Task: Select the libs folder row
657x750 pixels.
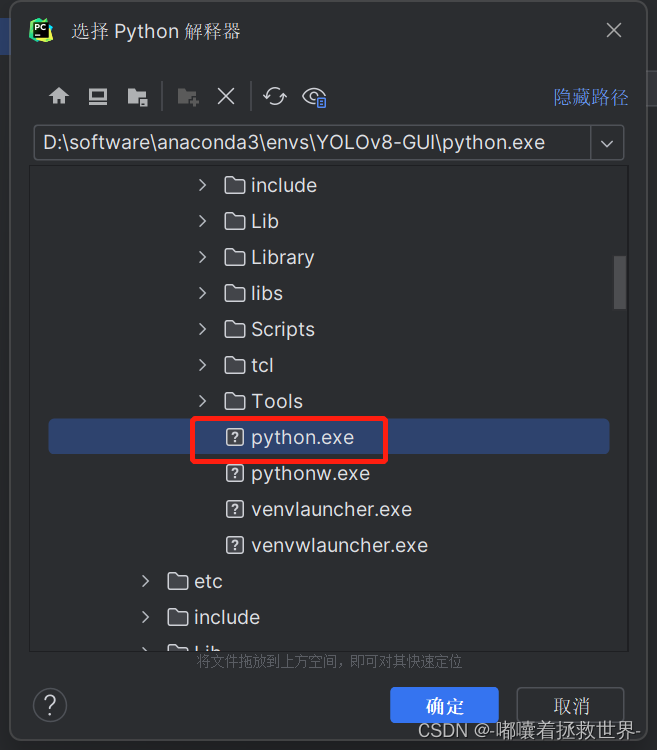Action: (x=329, y=293)
